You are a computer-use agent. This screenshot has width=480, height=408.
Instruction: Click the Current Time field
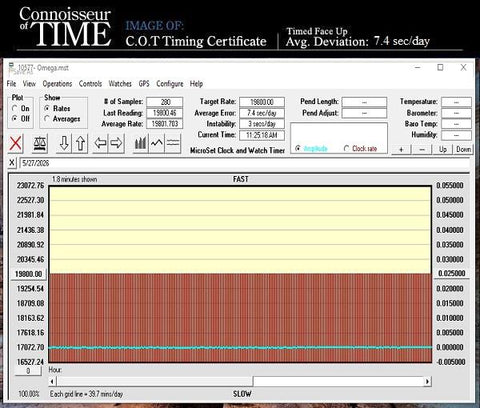tap(262, 135)
